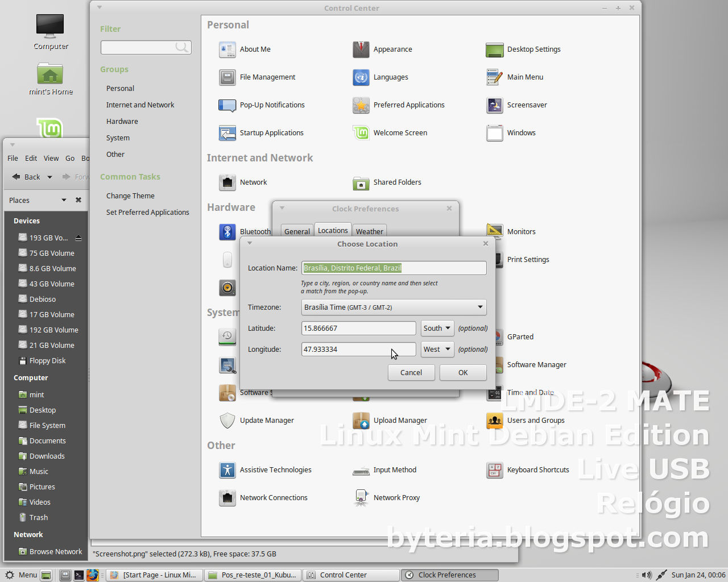The height and width of the screenshot is (582, 728).
Task: Confirm location with the OK button
Action: [x=462, y=372]
